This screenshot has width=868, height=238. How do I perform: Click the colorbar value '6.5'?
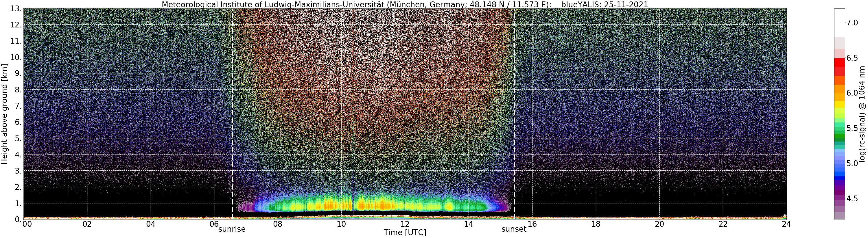(x=852, y=58)
